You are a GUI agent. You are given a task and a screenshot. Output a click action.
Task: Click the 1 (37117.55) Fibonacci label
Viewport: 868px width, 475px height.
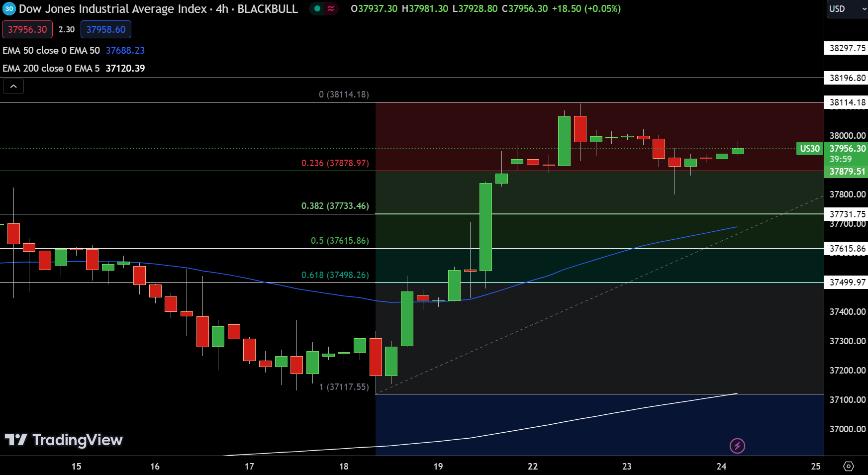click(344, 387)
